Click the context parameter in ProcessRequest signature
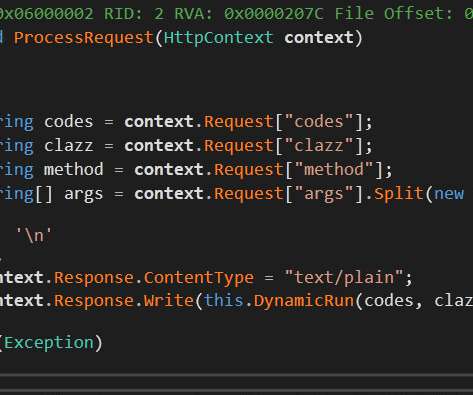 coord(319,37)
